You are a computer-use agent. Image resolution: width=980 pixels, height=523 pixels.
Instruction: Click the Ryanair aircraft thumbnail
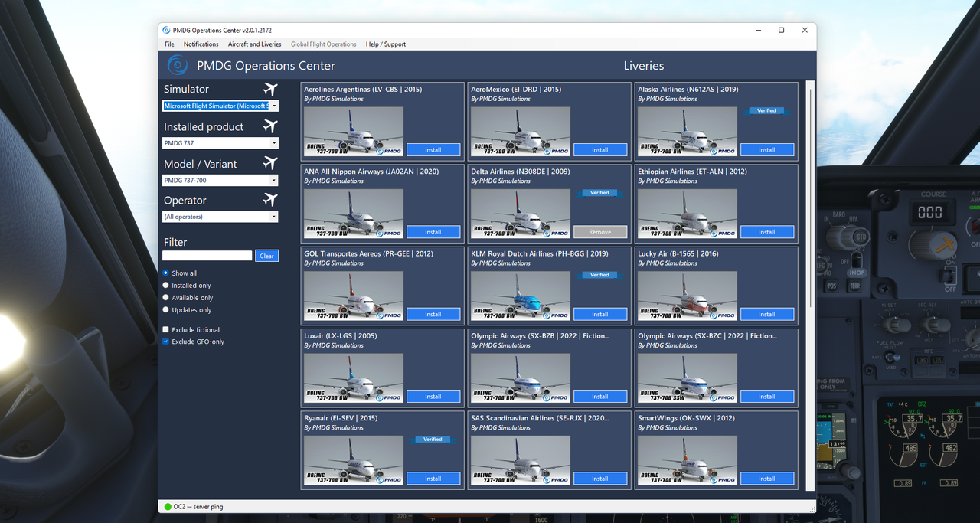tap(354, 460)
